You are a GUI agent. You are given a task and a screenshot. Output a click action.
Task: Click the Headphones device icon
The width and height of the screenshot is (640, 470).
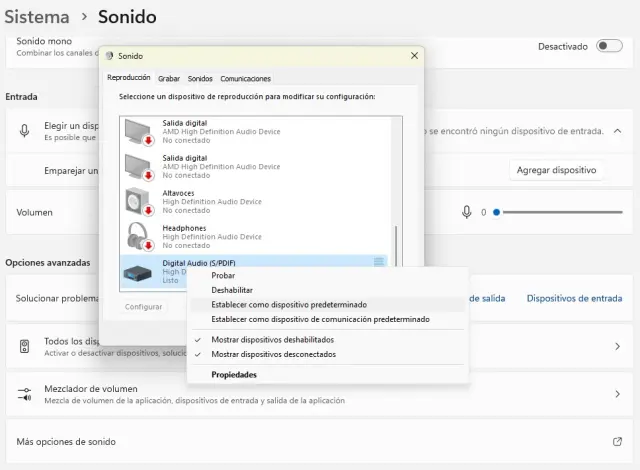click(x=137, y=236)
